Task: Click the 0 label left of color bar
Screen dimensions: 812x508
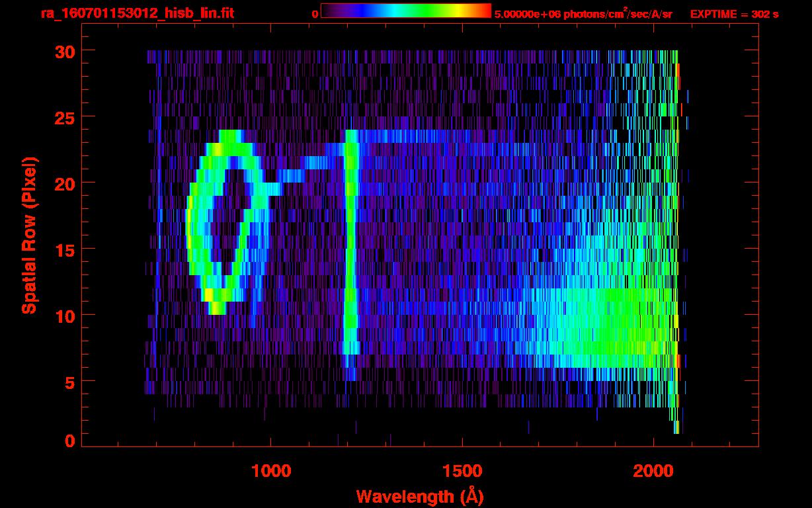Action: (315, 14)
